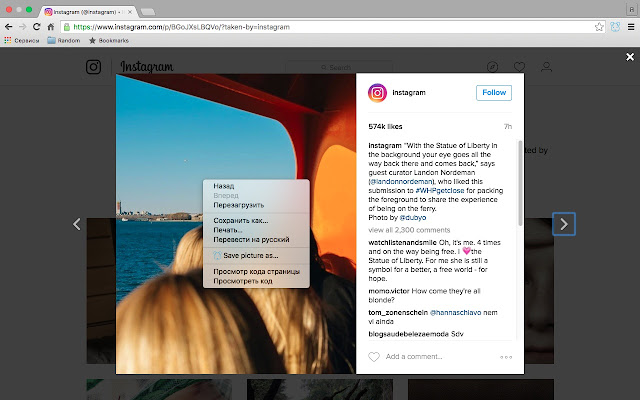Open the profile person icon
This screenshot has width=640, height=400.
tap(546, 67)
